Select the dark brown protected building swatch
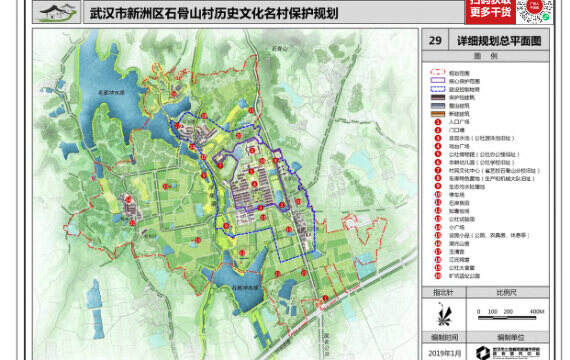Screen dimensions: 570x360 click(438, 97)
